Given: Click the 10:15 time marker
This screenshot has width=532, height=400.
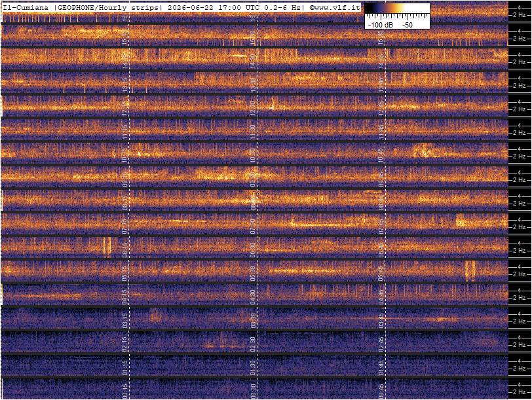Looking at the screenshot, I should click(x=126, y=155).
